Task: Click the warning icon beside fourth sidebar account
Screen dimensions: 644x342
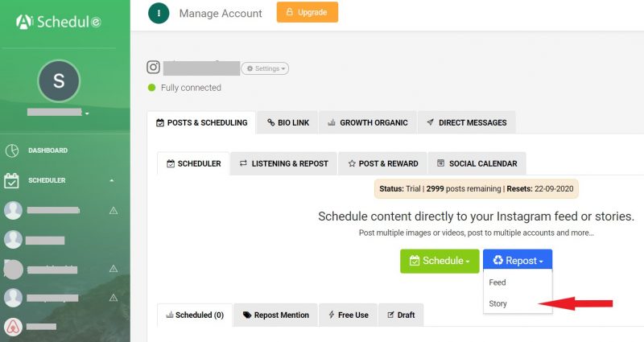Action: coord(114,298)
